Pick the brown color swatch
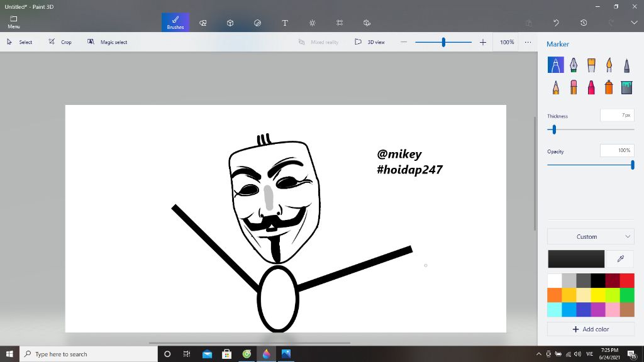Screen dimensions: 644x362 (x=627, y=309)
